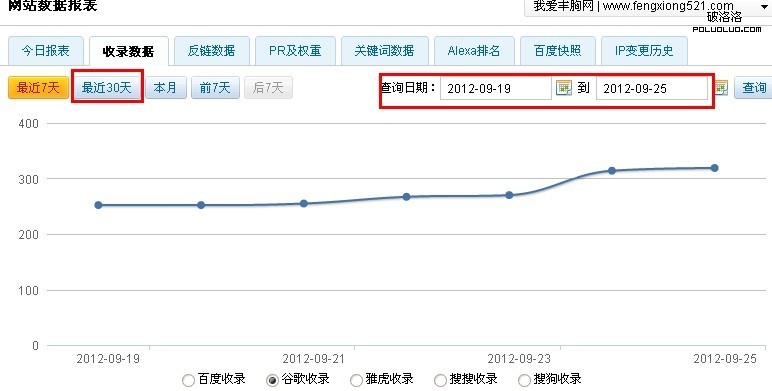Open the 百度快照 tab
The image size is (772, 391).
tap(557, 51)
